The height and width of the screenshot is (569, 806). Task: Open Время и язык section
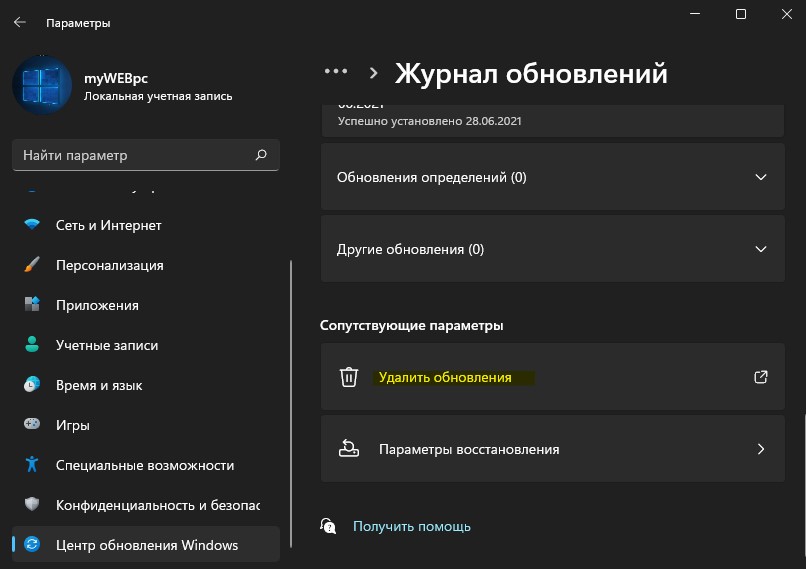(145, 386)
